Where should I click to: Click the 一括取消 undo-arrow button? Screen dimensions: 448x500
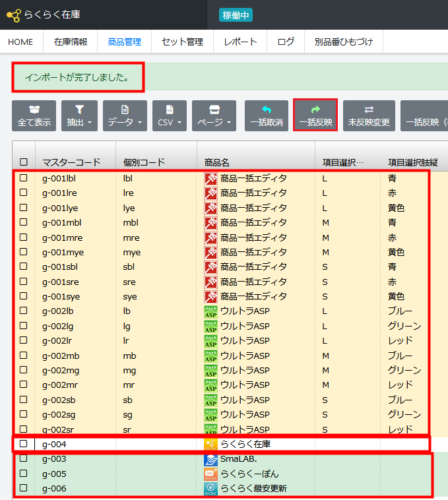click(x=267, y=115)
